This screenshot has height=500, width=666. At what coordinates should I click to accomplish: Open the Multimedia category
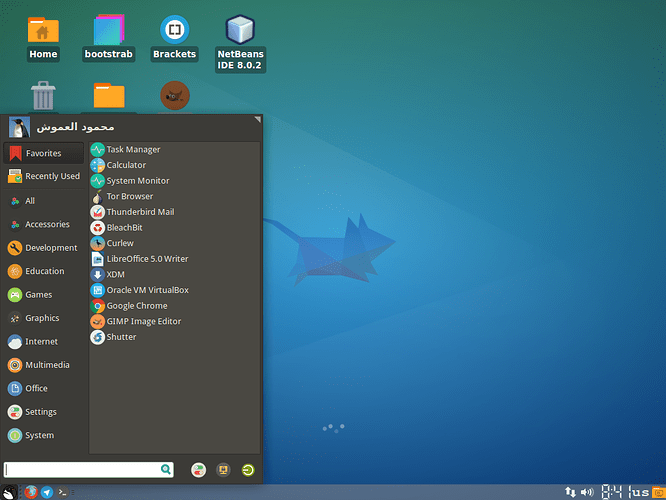pyautogui.click(x=43, y=365)
